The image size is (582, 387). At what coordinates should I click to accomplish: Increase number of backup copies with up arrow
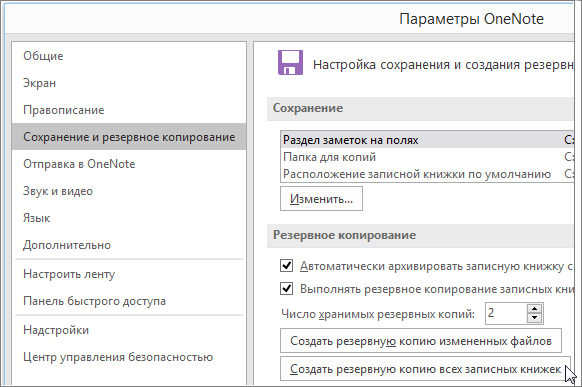pos(534,309)
